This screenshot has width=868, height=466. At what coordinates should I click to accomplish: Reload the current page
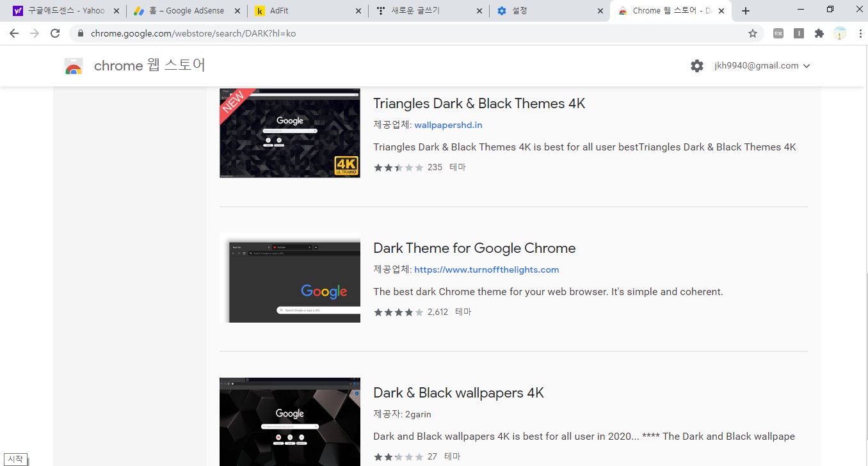[x=55, y=33]
